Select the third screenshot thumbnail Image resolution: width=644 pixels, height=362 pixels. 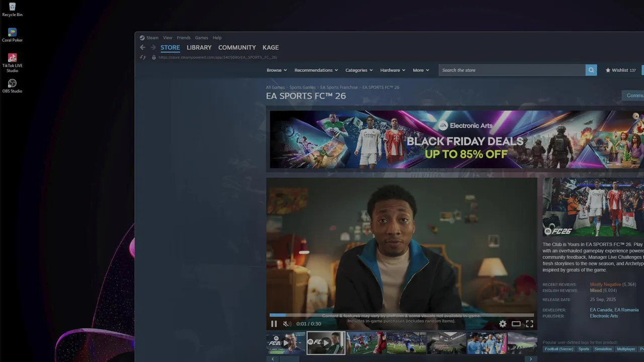[x=366, y=343]
